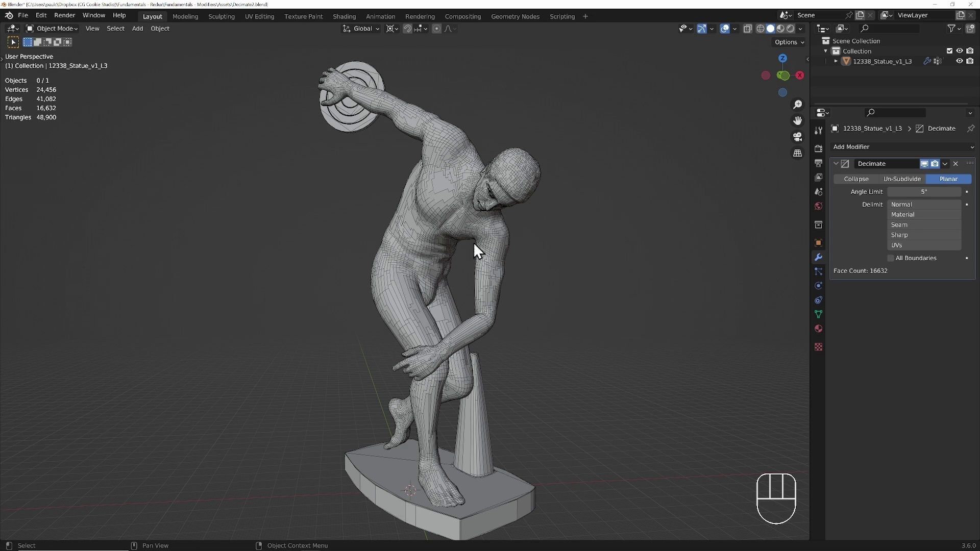Image resolution: width=980 pixels, height=551 pixels.
Task: Switch to the Geometry Nodes workspace tab
Action: (x=515, y=16)
